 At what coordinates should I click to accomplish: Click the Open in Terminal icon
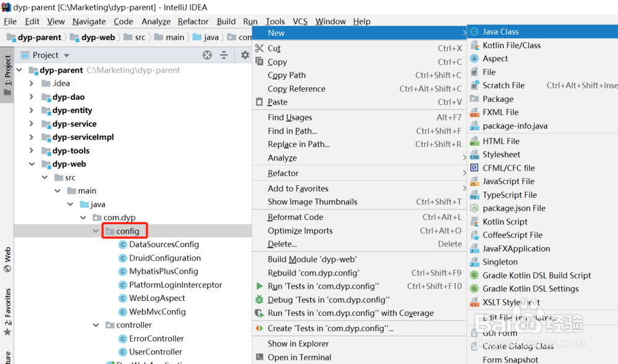(260, 357)
